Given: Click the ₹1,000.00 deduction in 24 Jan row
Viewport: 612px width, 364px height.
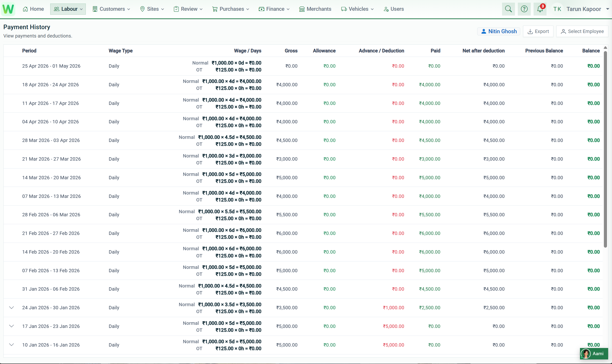Looking at the screenshot, I should pos(393,308).
